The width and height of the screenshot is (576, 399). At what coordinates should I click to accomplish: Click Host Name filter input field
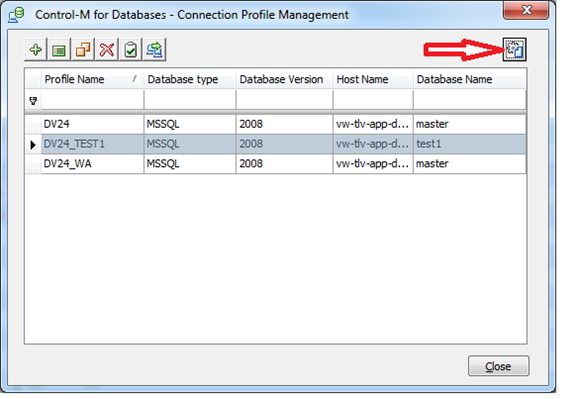373,100
